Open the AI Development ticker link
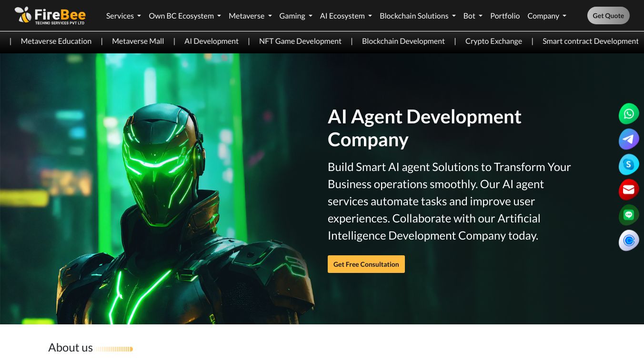The width and height of the screenshot is (644, 362). pos(211,41)
